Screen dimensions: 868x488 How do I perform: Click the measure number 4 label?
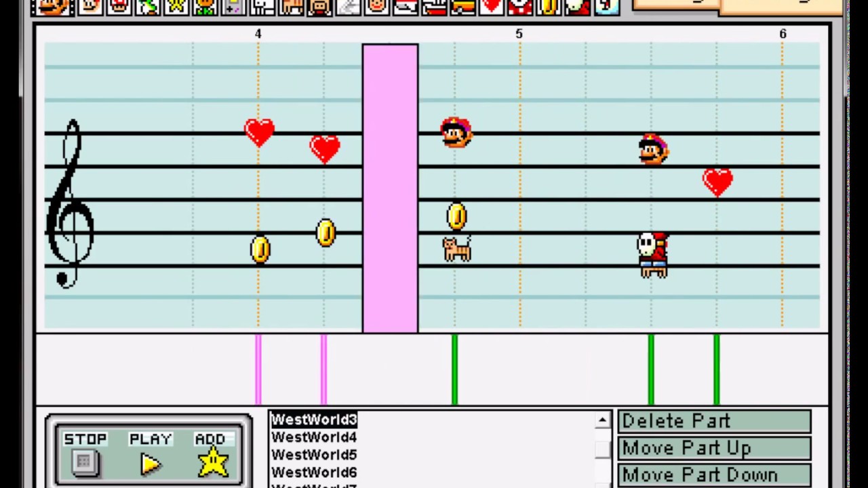(258, 33)
